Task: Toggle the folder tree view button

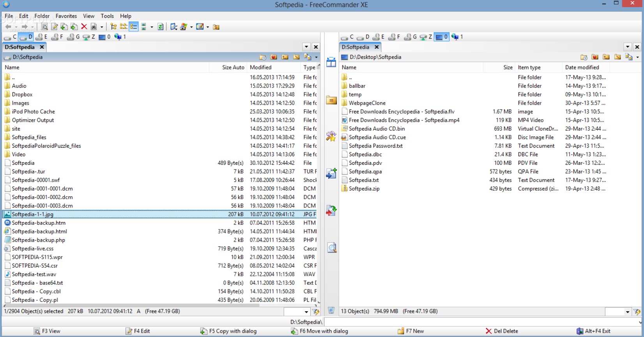Action: 113,27
